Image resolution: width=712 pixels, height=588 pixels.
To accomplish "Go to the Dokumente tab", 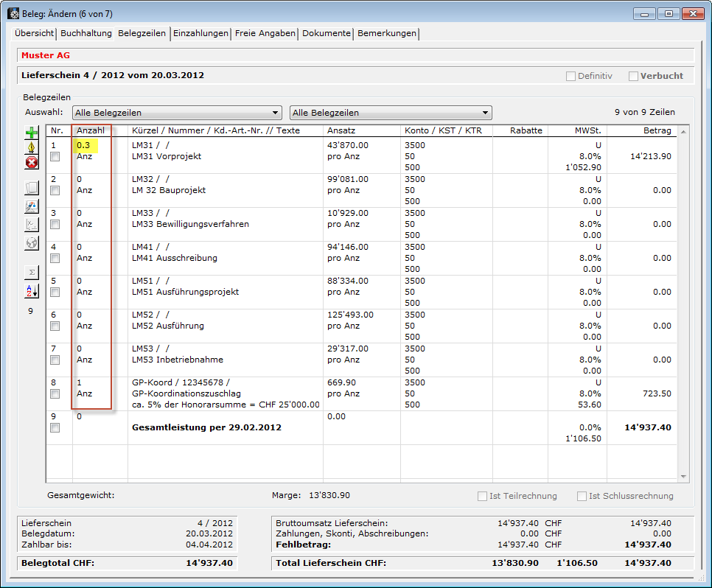I will (327, 33).
